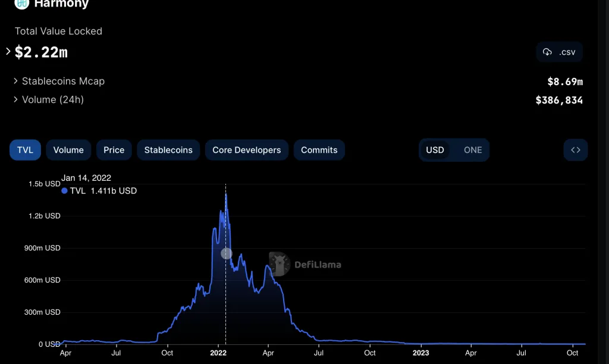Switch chart denomination to ONE
The height and width of the screenshot is (364, 609).
pyautogui.click(x=473, y=150)
